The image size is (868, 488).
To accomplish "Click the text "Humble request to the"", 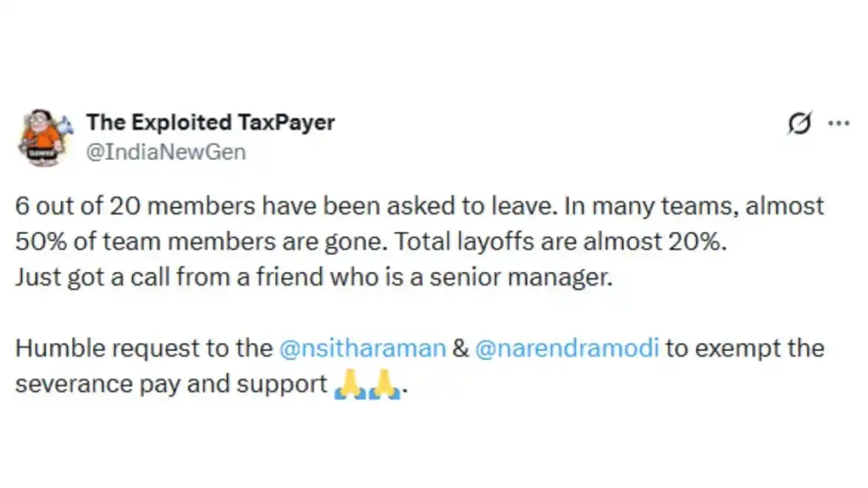I will [x=144, y=348].
